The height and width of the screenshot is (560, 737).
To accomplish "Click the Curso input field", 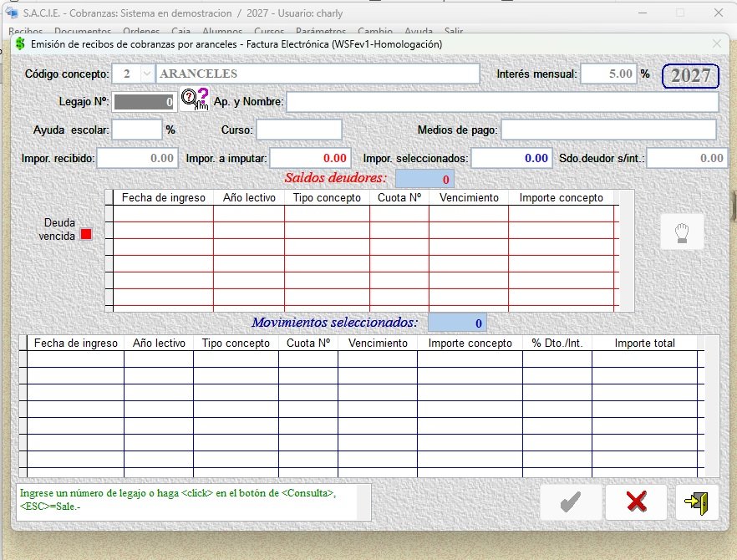I will (x=299, y=130).
